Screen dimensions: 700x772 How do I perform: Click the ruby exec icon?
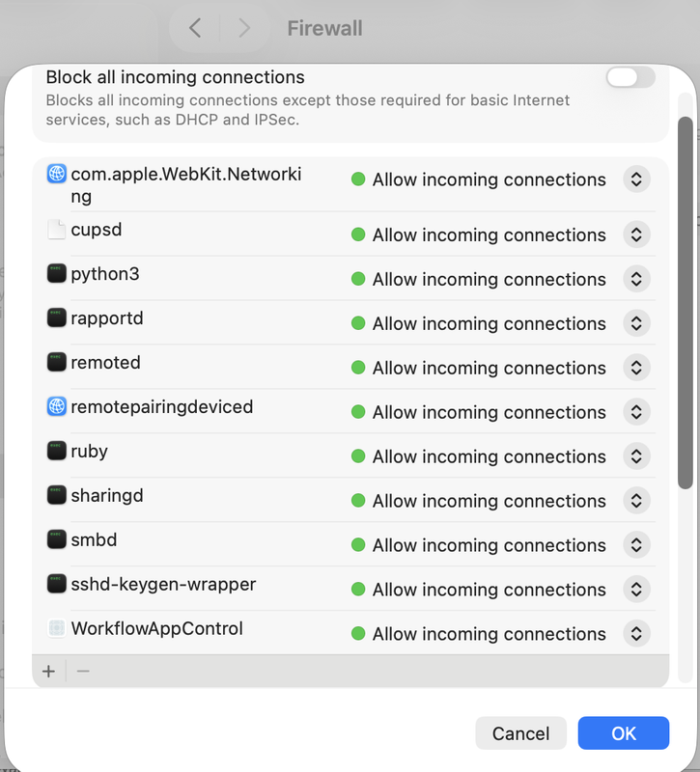tap(57, 451)
